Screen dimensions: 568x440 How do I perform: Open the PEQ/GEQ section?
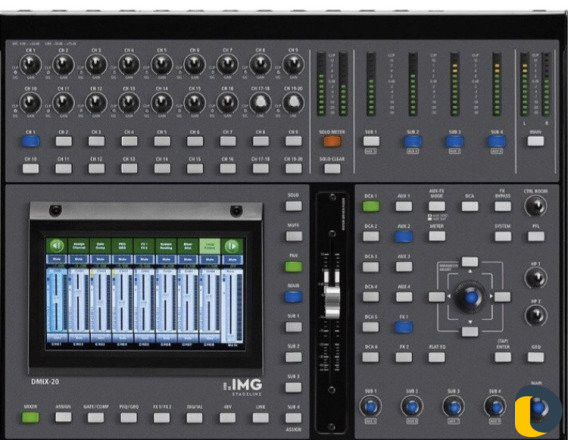coord(129,418)
